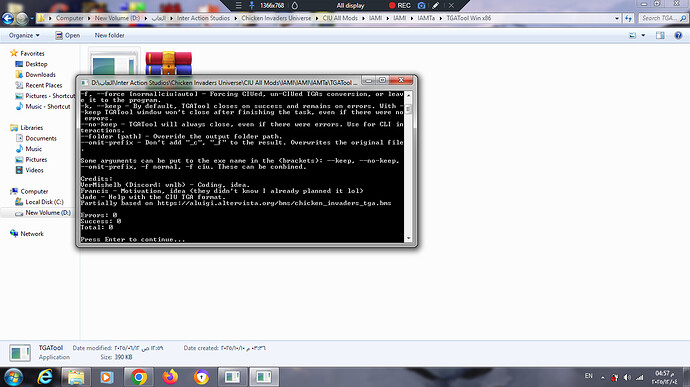690x387 pixels.
Task: Select the WinRAR archive file icon
Action: click(x=169, y=63)
